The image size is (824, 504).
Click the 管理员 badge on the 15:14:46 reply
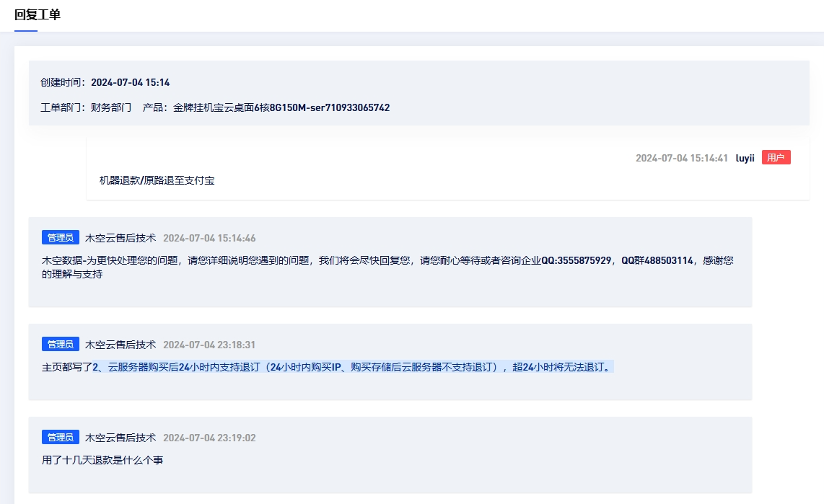[61, 238]
